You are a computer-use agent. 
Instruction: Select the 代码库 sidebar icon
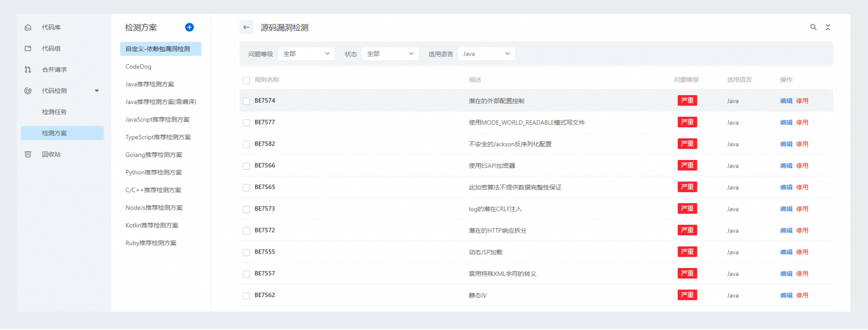(x=28, y=27)
